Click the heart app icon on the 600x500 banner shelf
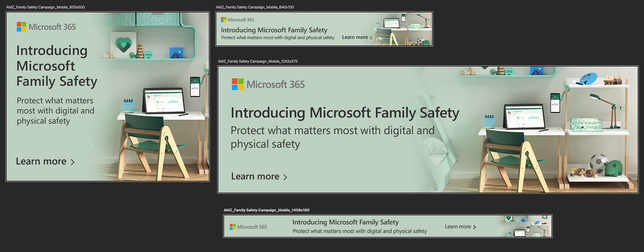Image resolution: width=644 pixels, height=252 pixels. 123,44
